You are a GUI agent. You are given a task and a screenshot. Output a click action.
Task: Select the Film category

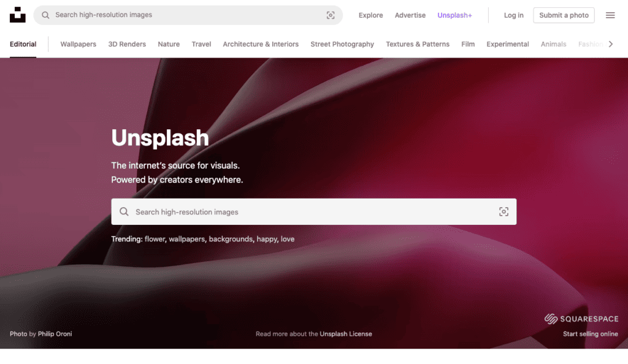468,44
